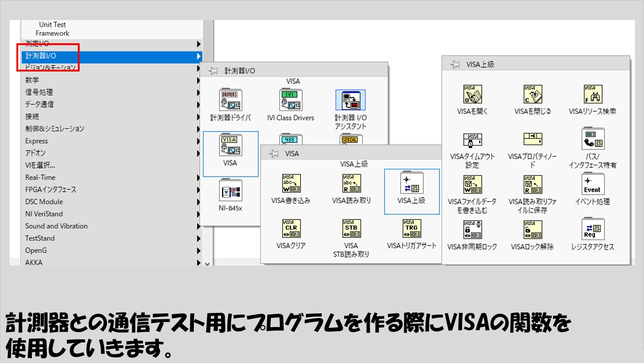This screenshot has width=644, height=363.
Task: Open the IVI Class Drivers subpalette
Action: pyautogui.click(x=290, y=100)
